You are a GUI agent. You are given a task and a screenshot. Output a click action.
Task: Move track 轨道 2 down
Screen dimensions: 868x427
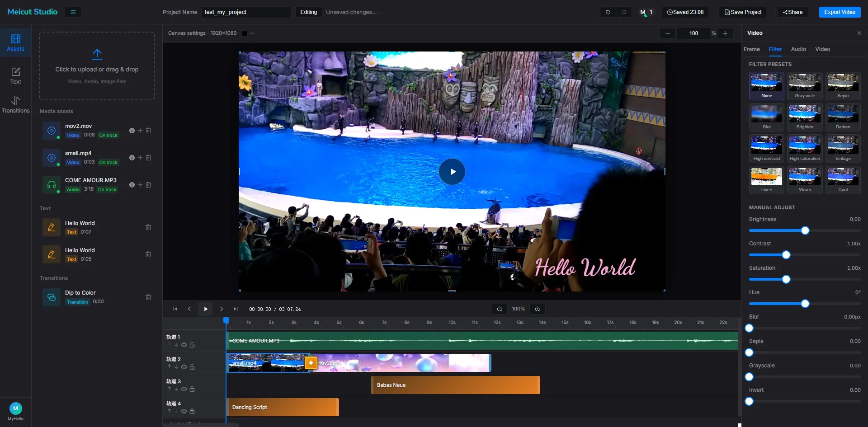(x=176, y=367)
